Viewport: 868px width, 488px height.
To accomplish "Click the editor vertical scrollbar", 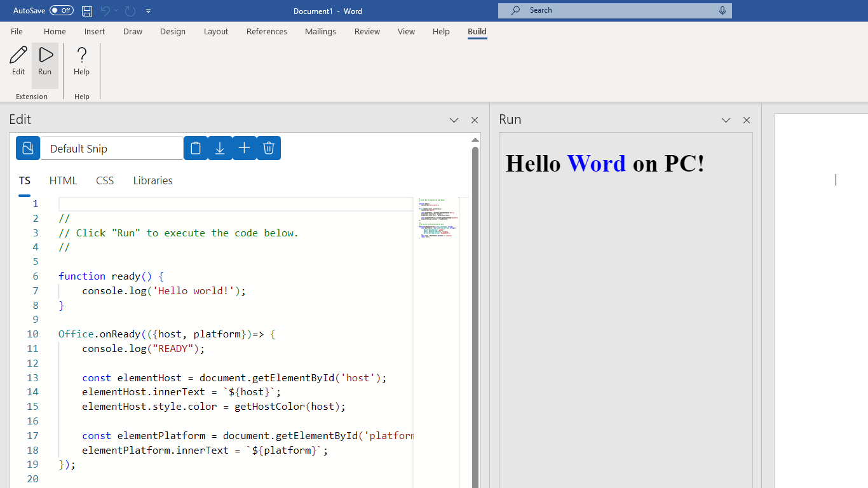I will (475, 318).
